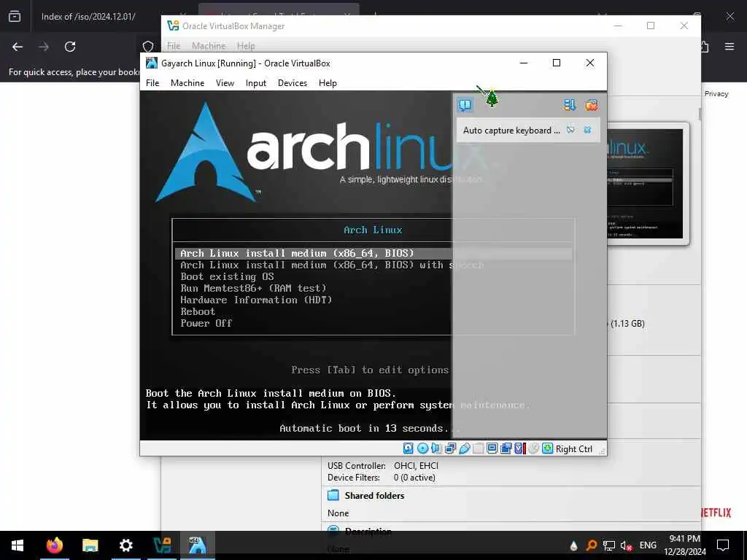Screen dimensions: 747x560
Task: Click the Shared folders icon in Manager details
Action: [333, 495]
